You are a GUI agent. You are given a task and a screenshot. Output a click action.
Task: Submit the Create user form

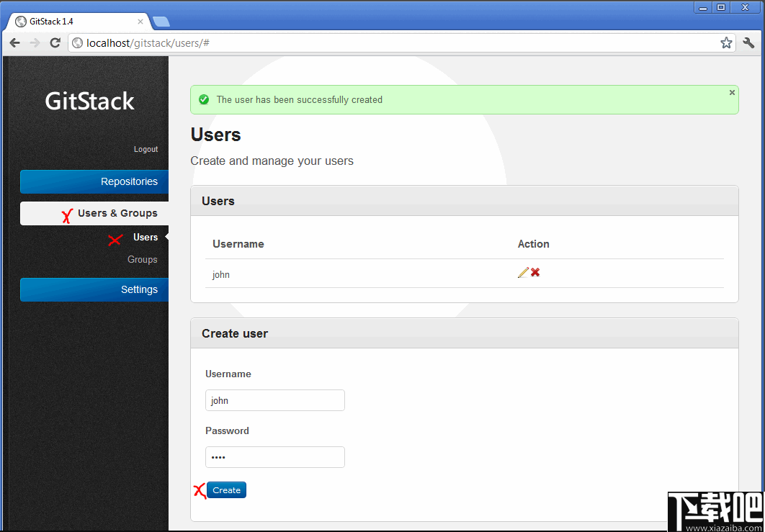226,490
